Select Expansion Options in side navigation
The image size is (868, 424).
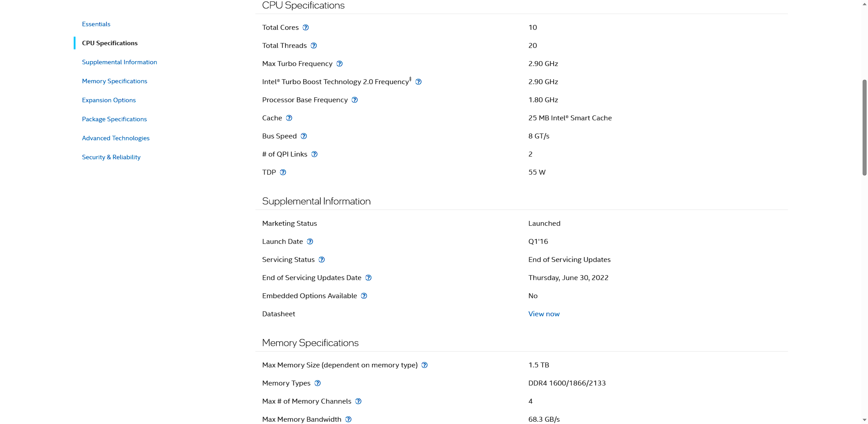point(109,100)
